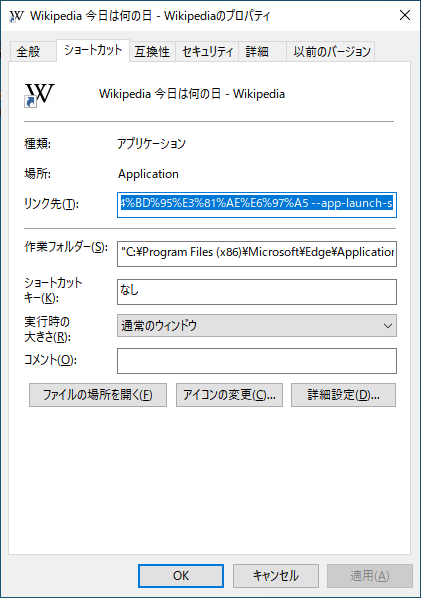Confirm with the OK button

[181, 576]
